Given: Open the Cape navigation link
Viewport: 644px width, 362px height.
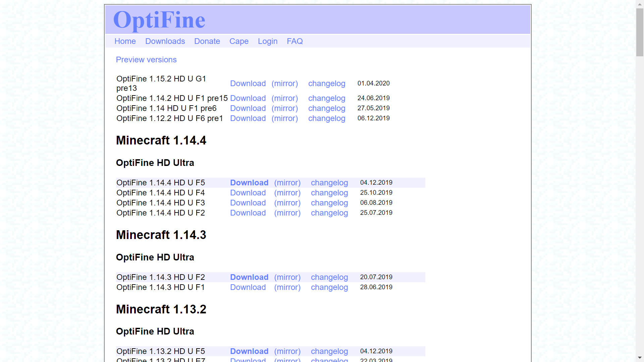Looking at the screenshot, I should pyautogui.click(x=239, y=41).
